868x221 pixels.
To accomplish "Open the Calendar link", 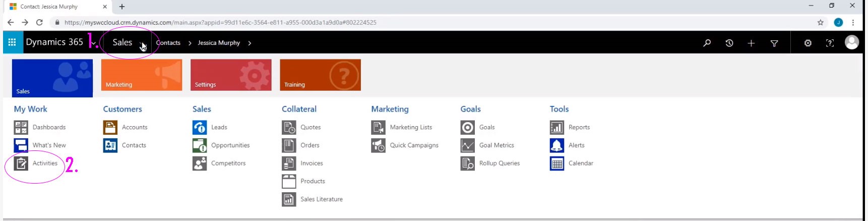I will (581, 163).
